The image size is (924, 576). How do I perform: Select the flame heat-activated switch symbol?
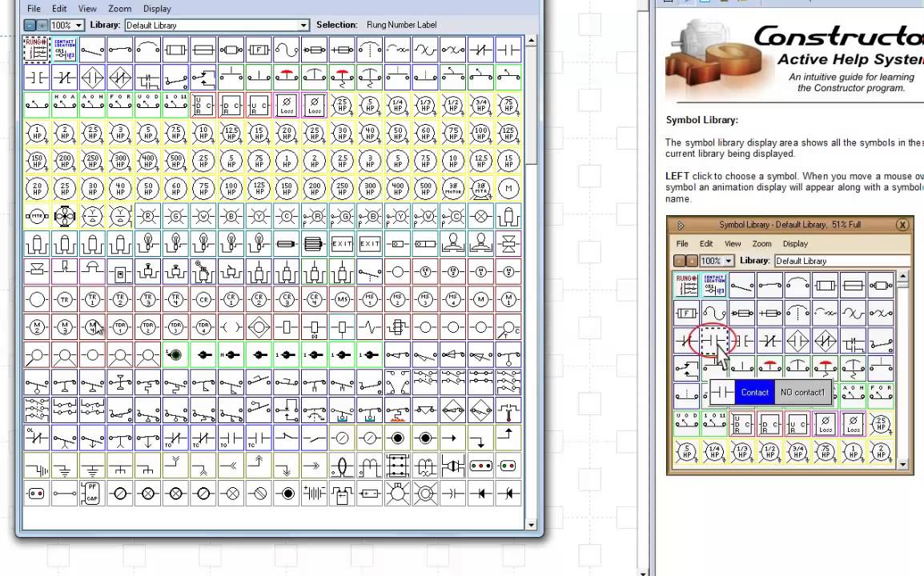pos(397,410)
